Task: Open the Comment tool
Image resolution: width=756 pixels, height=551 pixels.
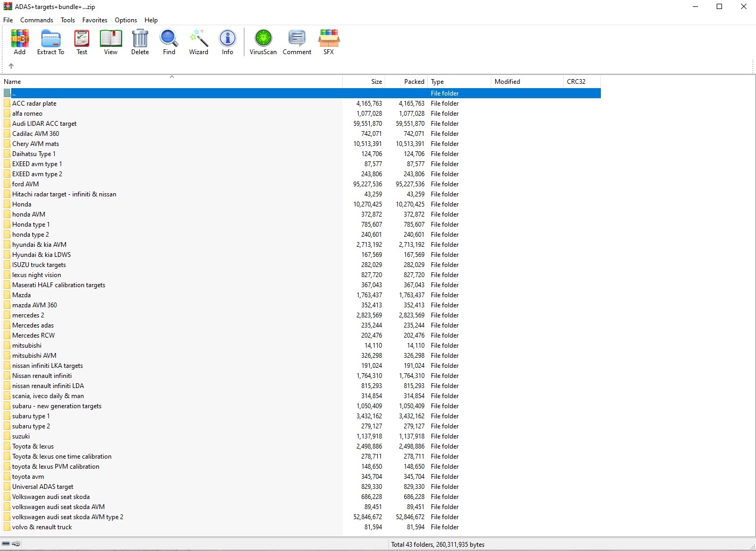Action: [297, 42]
